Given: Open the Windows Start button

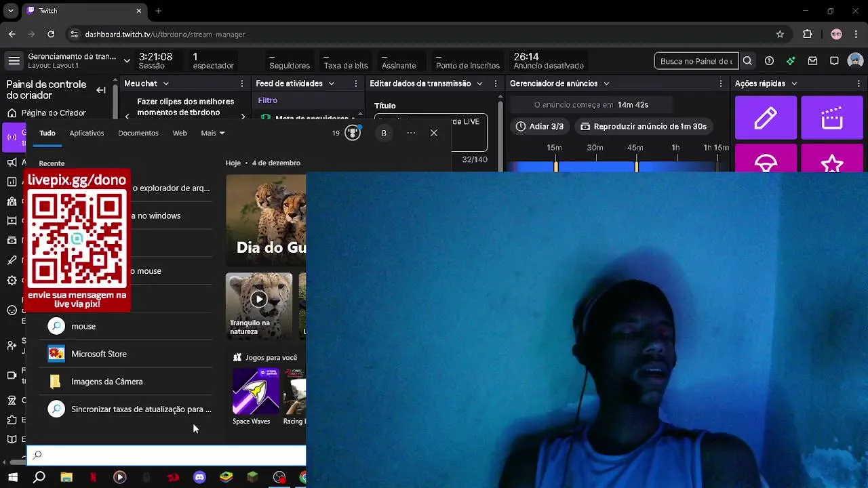Looking at the screenshot, I should [13, 478].
